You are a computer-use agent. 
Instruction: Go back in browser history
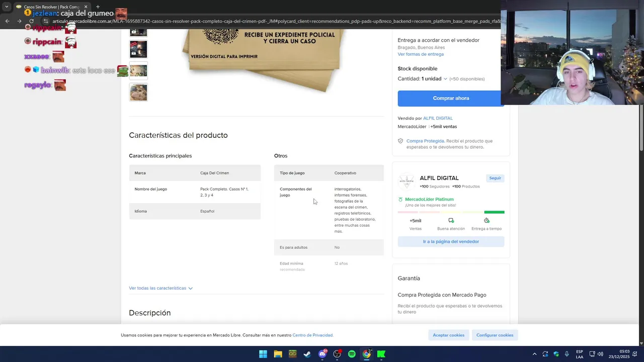point(7,21)
